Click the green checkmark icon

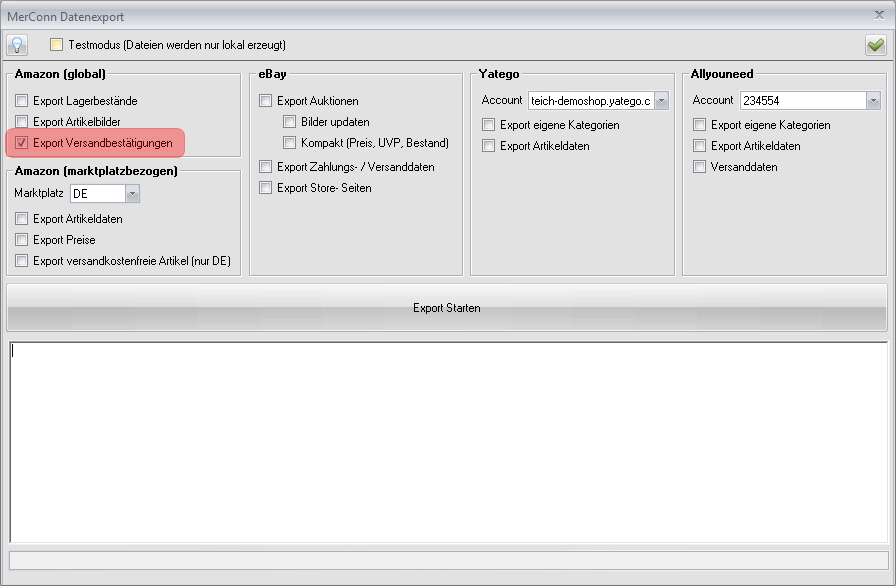pos(875,45)
